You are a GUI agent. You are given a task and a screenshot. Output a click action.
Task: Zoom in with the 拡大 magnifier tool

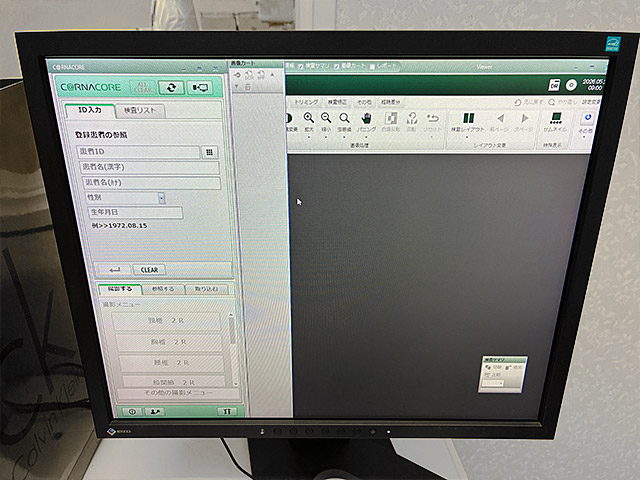tap(309, 118)
